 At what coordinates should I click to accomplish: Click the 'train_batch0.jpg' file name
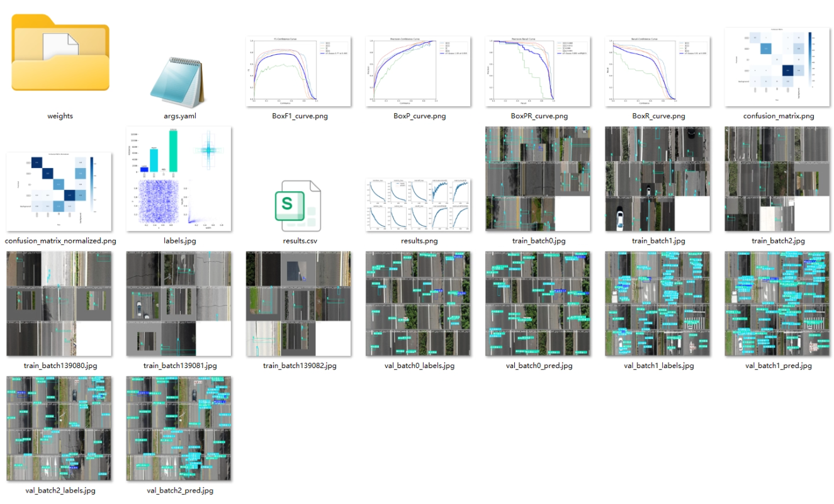[539, 241]
